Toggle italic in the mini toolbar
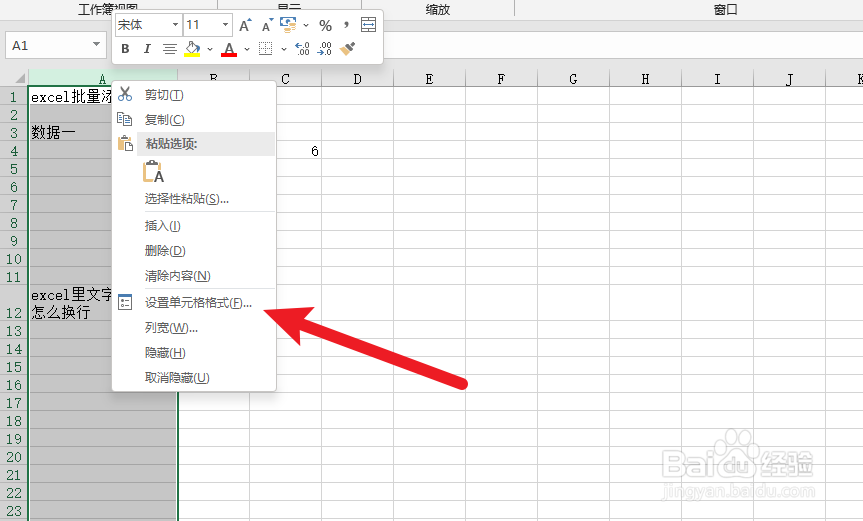 click(147, 49)
